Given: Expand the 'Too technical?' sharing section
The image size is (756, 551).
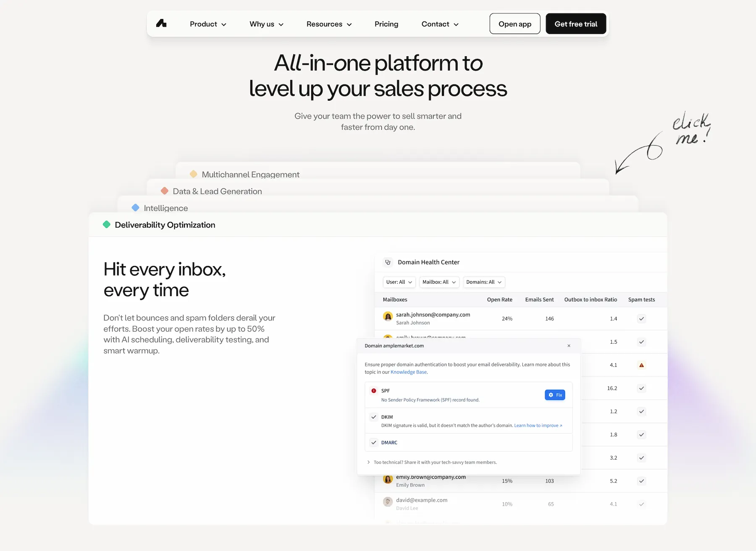Looking at the screenshot, I should click(368, 462).
